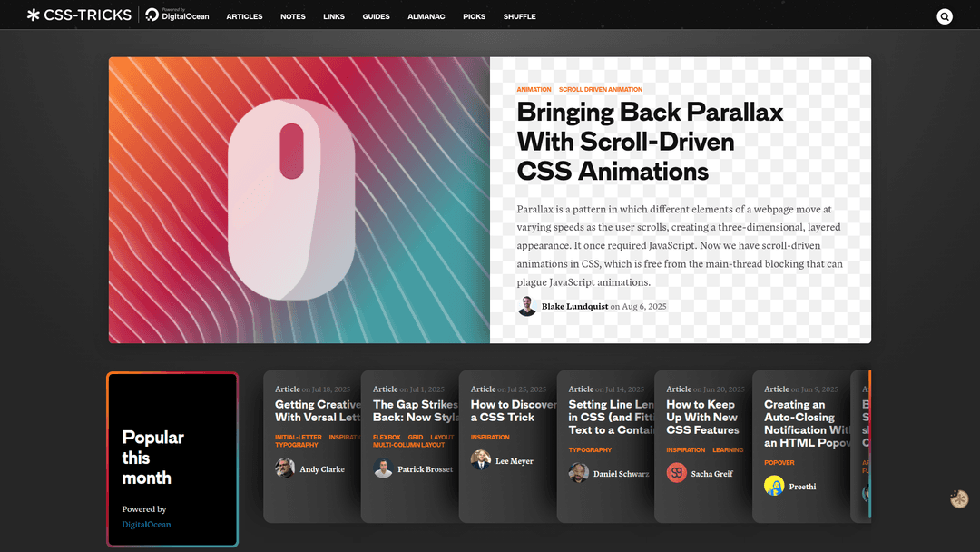This screenshot has width=980, height=552.
Task: Click Blake Lundquist's author avatar
Action: [527, 307]
